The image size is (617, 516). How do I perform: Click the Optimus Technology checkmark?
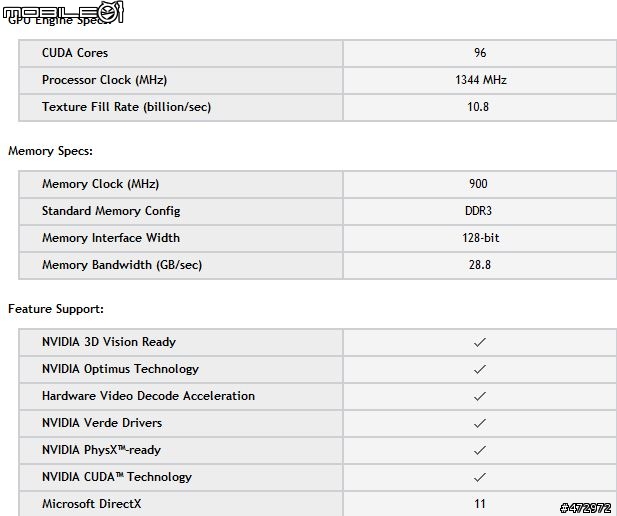click(480, 369)
